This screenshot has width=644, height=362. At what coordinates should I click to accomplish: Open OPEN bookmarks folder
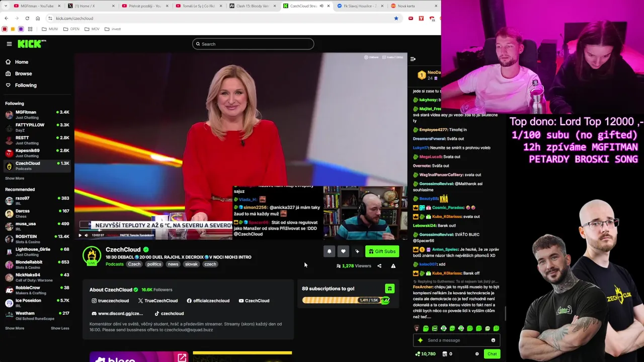pyautogui.click(x=71, y=29)
